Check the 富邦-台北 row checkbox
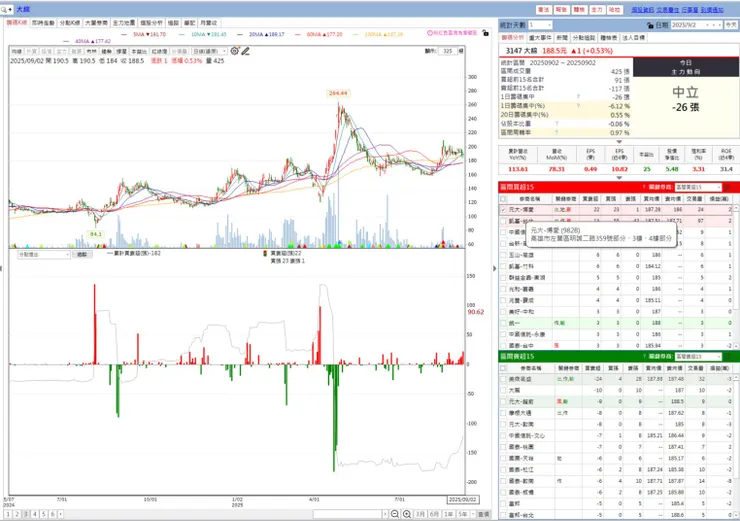The width and height of the screenshot is (740, 521). coord(503,515)
